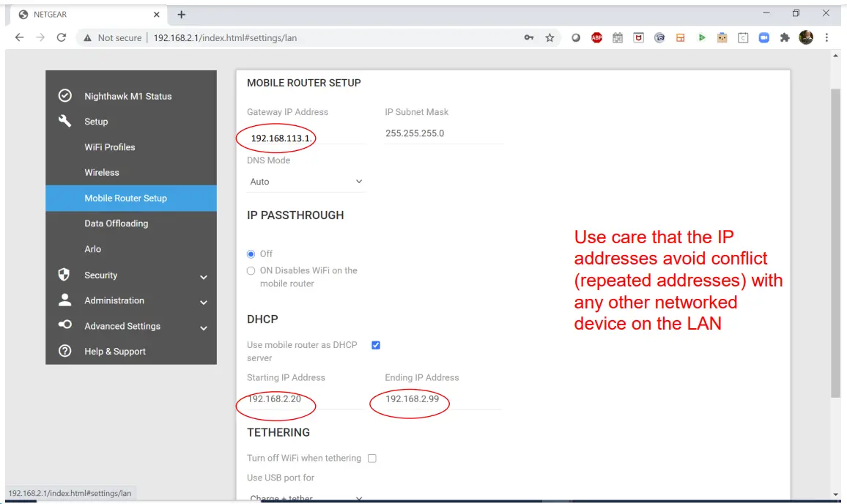Click the TETHERING section heading

pos(278,432)
